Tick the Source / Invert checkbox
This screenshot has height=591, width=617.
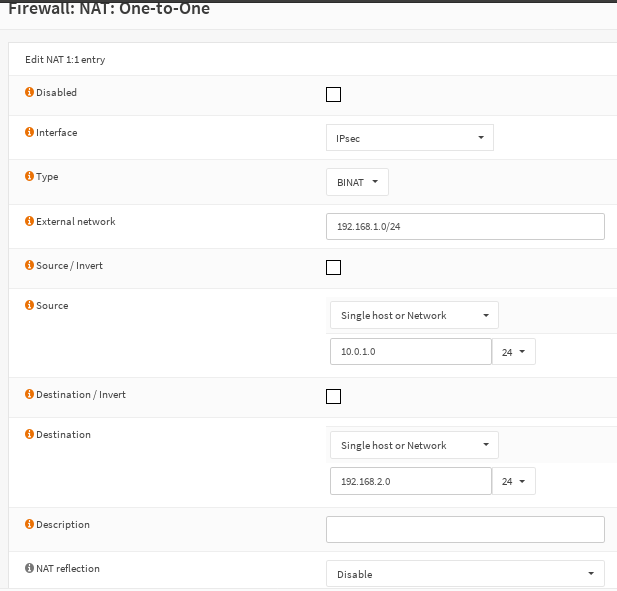coord(334,267)
